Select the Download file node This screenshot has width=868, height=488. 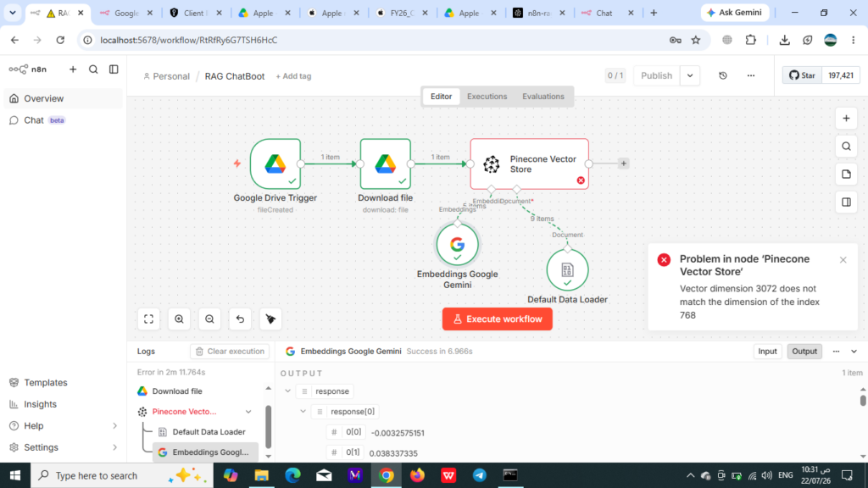pos(386,164)
